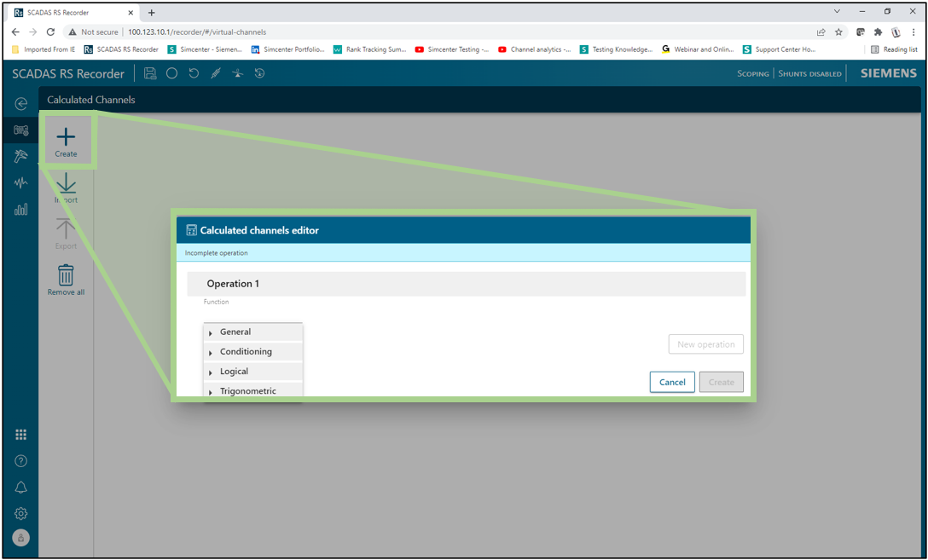Expand the Logical function category
The height and width of the screenshot is (560, 928).
[234, 372]
